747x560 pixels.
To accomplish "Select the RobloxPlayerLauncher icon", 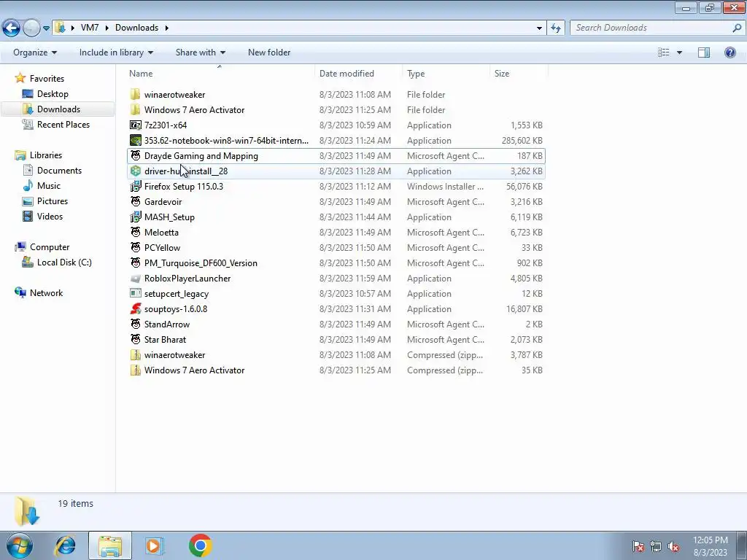I will tap(135, 278).
